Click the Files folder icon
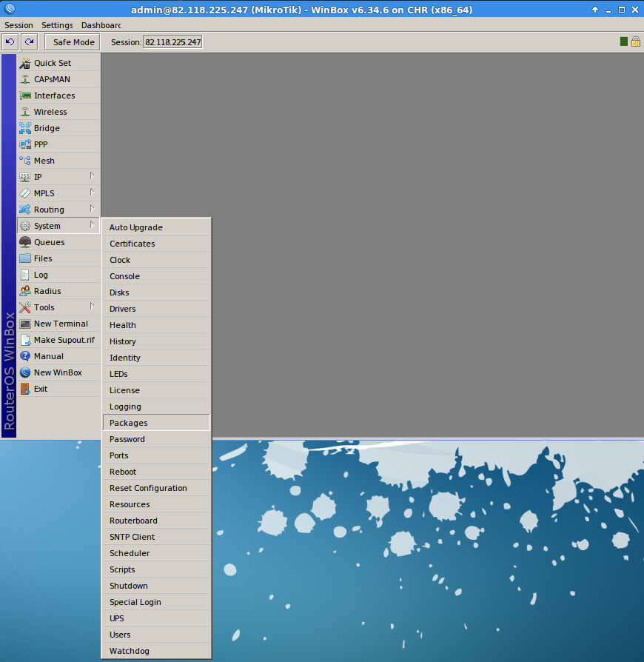Viewport: 644px width, 662px height. tap(25, 258)
